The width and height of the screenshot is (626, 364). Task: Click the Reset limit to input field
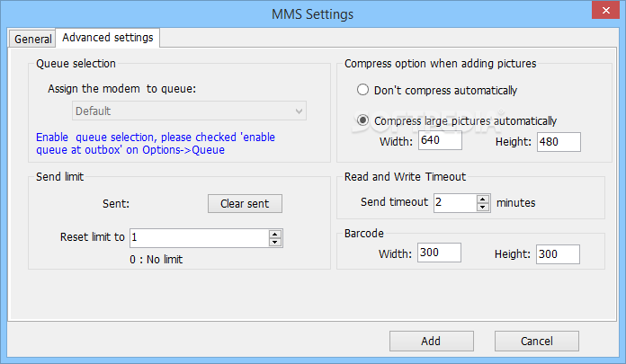tap(198, 238)
